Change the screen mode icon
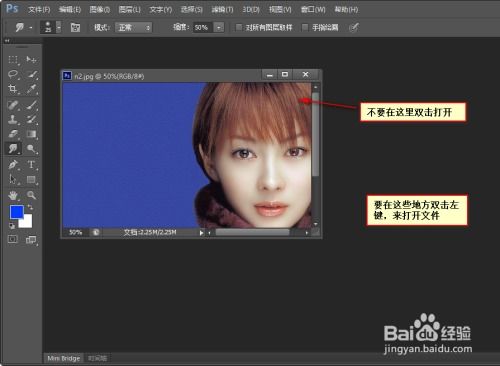The height and width of the screenshot is (366, 500). 31,239
